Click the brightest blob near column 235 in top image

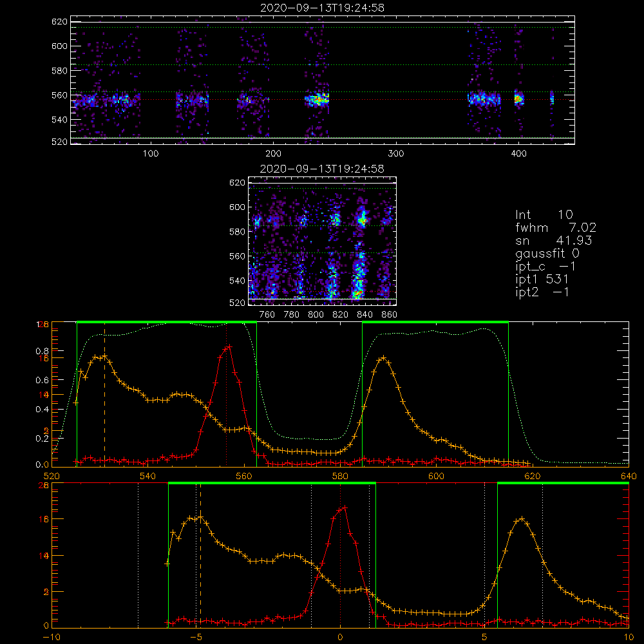(317, 99)
